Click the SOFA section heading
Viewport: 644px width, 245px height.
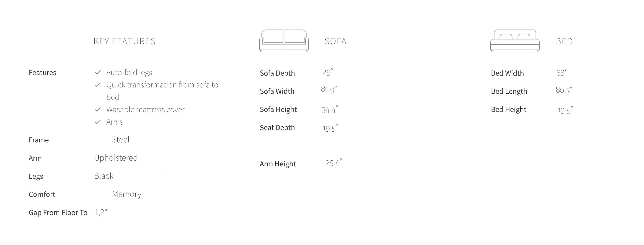tap(335, 41)
